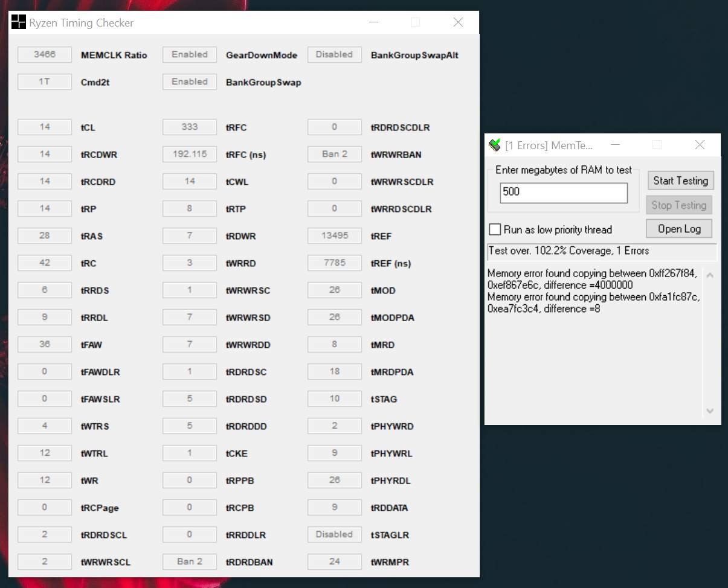Close the MemTest window
This screenshot has height=588, width=728.
pos(700,145)
